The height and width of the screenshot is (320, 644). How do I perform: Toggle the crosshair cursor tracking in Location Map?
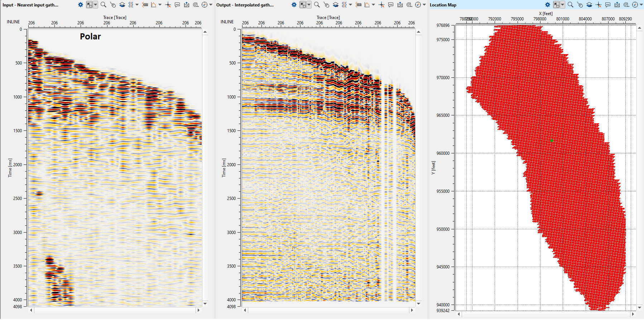tap(599, 5)
